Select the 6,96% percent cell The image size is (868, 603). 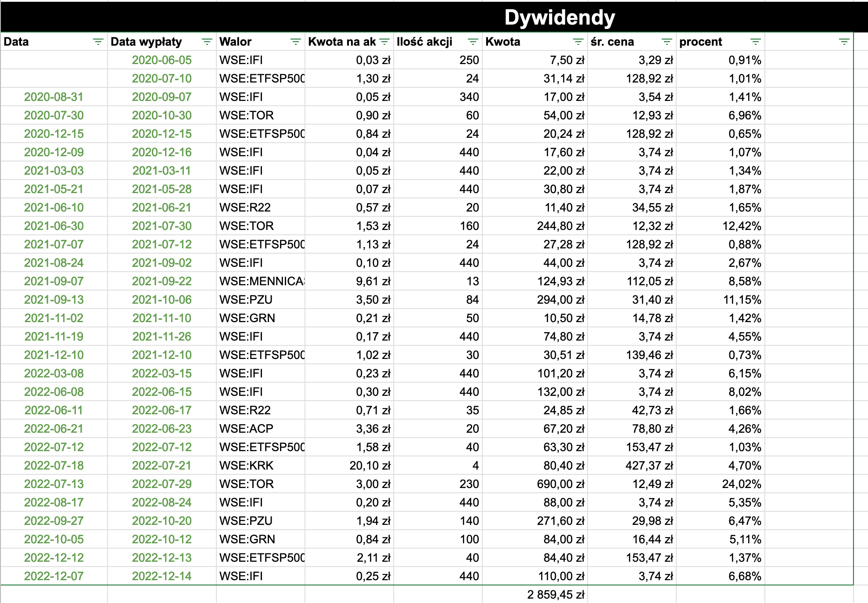(721, 115)
